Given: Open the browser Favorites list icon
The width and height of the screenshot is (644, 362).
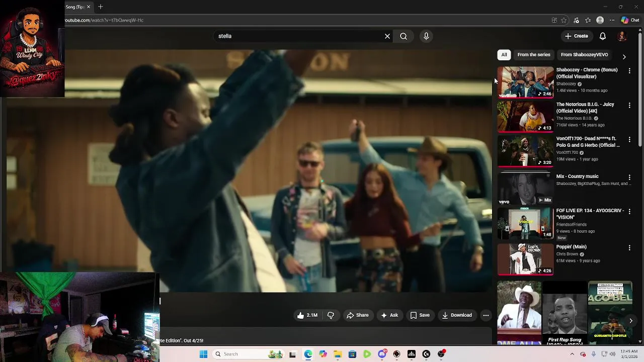Looking at the screenshot, I should pyautogui.click(x=588, y=20).
